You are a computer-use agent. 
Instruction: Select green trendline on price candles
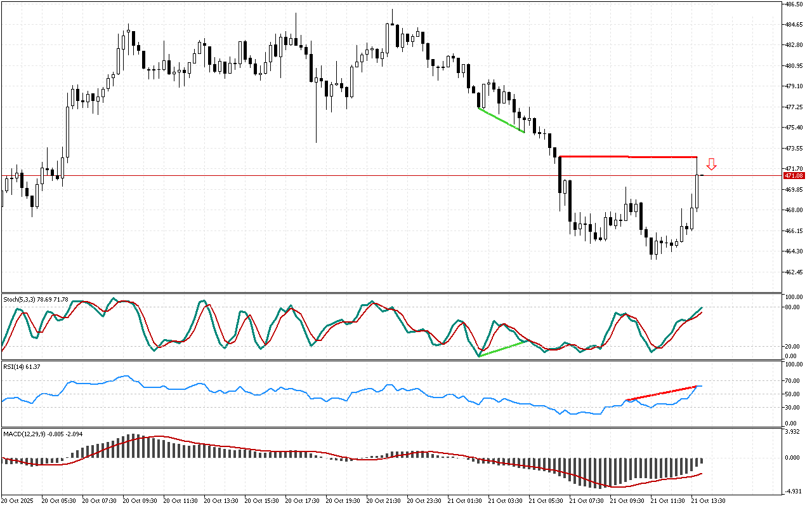tap(501, 121)
